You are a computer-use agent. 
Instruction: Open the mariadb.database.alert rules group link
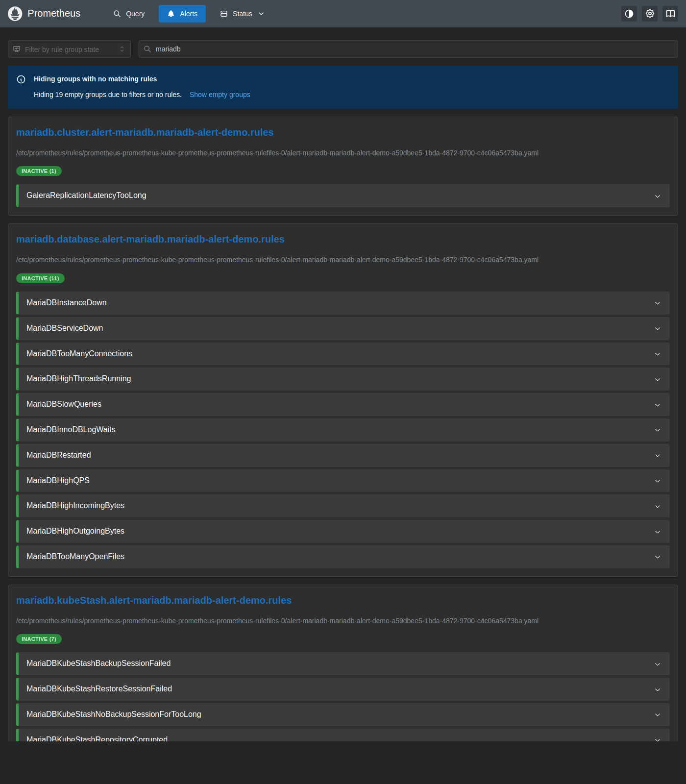tap(150, 239)
